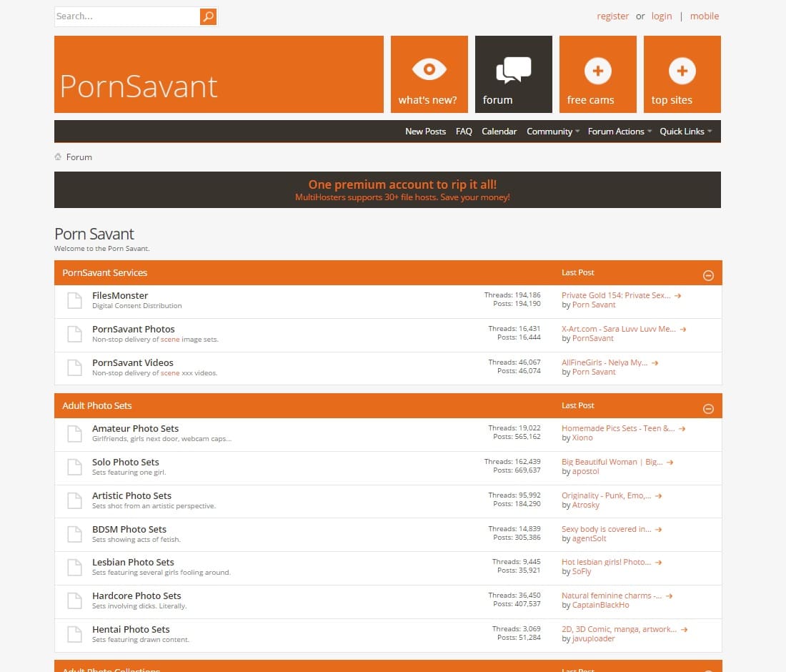786x672 pixels.
Task: Go to last post arrow for Sexy body is covered
Action: point(658,530)
